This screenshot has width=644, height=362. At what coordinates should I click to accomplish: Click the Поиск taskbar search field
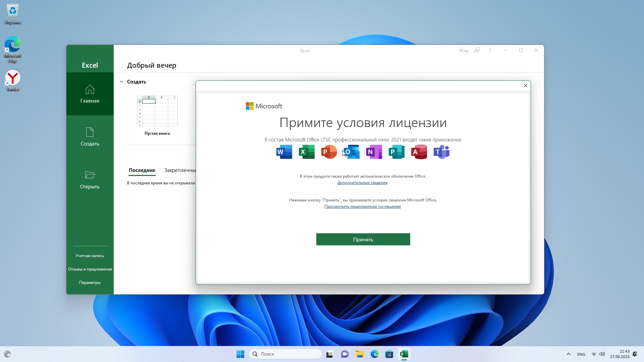(285, 354)
